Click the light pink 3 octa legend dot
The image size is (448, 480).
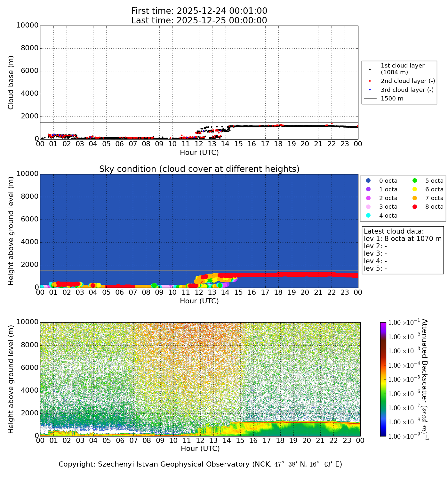(x=368, y=207)
